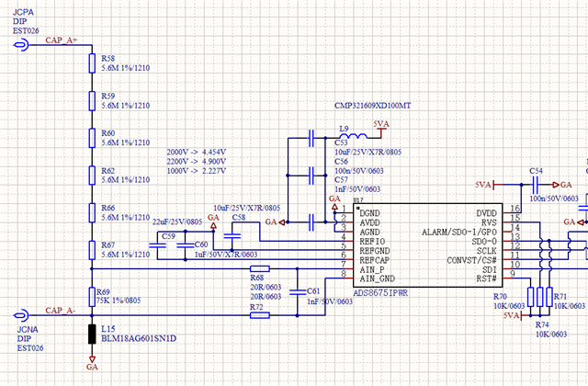The height and width of the screenshot is (386, 588).
Task: Select the CMP321609XD100MT text
Action: pos(372,106)
